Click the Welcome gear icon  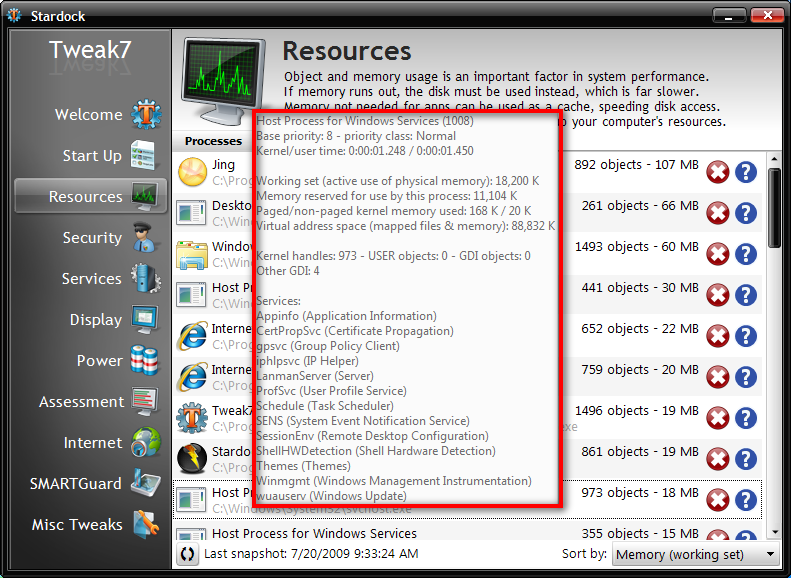click(146, 114)
